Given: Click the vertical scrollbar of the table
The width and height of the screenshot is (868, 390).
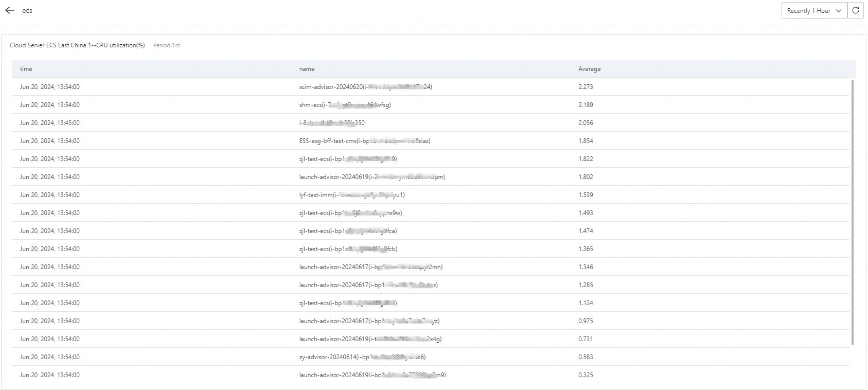Looking at the screenshot, I should pos(853,212).
